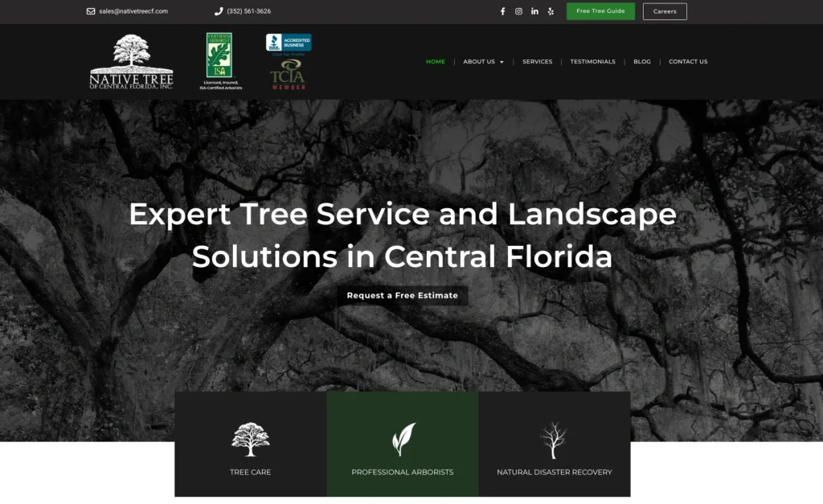Click the TCIA Member logo
Viewport: 823px width, 504px height.
click(x=289, y=75)
